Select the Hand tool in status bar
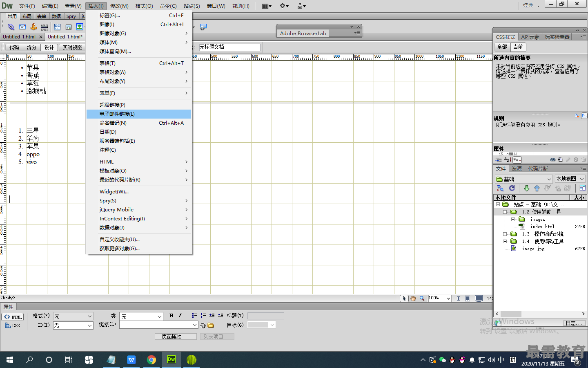The width and height of the screenshot is (588, 368). click(x=413, y=298)
